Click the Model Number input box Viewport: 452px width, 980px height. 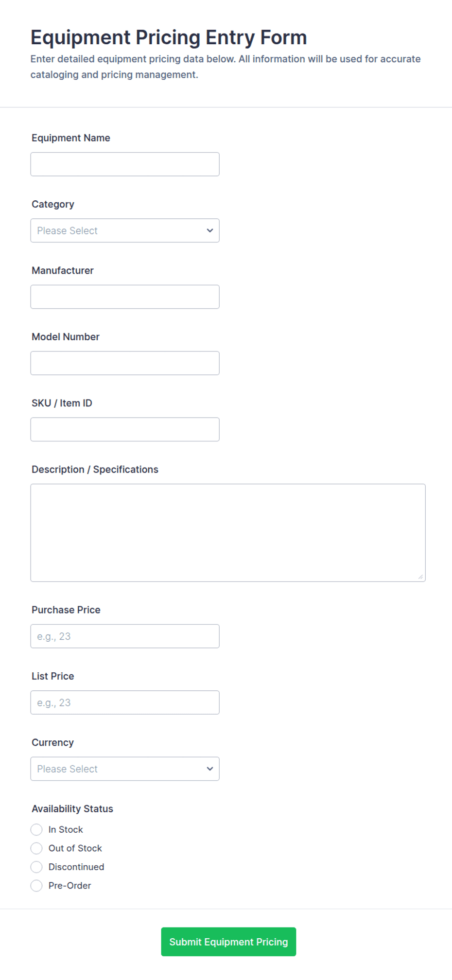point(125,363)
